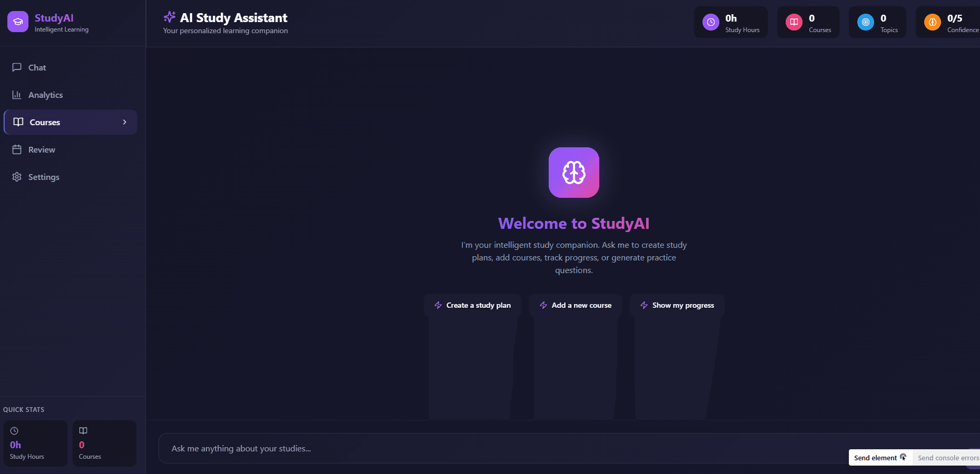980x474 pixels.
Task: Open the Settings menu item
Action: pyautogui.click(x=44, y=177)
